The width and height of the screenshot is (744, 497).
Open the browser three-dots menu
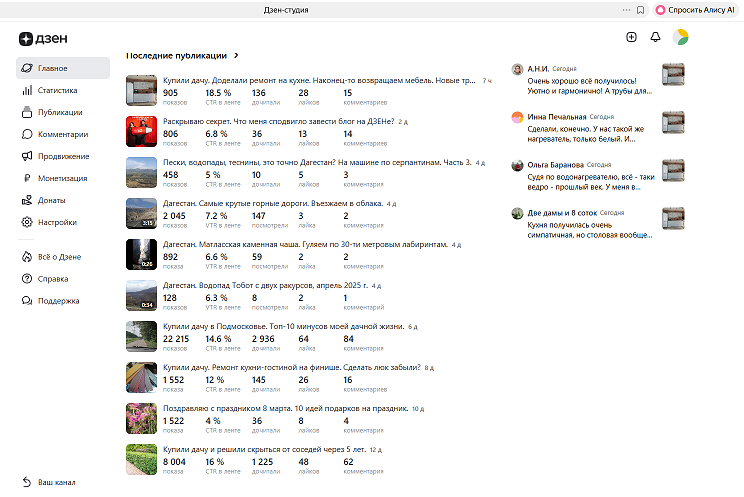626,10
